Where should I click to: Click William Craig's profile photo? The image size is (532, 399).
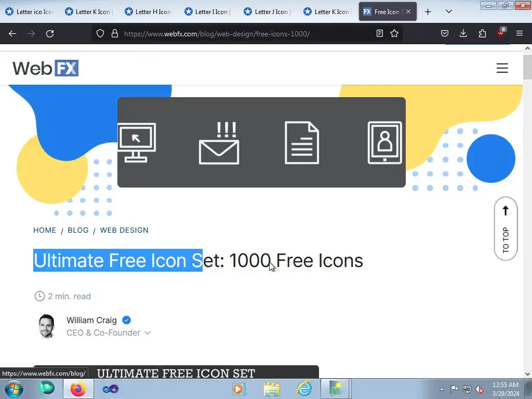click(x=47, y=326)
